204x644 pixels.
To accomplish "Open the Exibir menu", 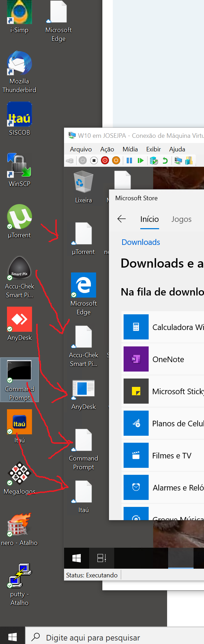I will coord(154,149).
